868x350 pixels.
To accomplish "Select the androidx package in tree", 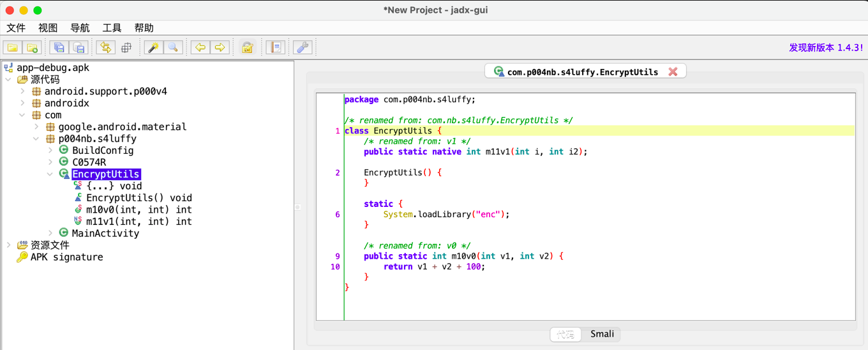I will point(67,103).
